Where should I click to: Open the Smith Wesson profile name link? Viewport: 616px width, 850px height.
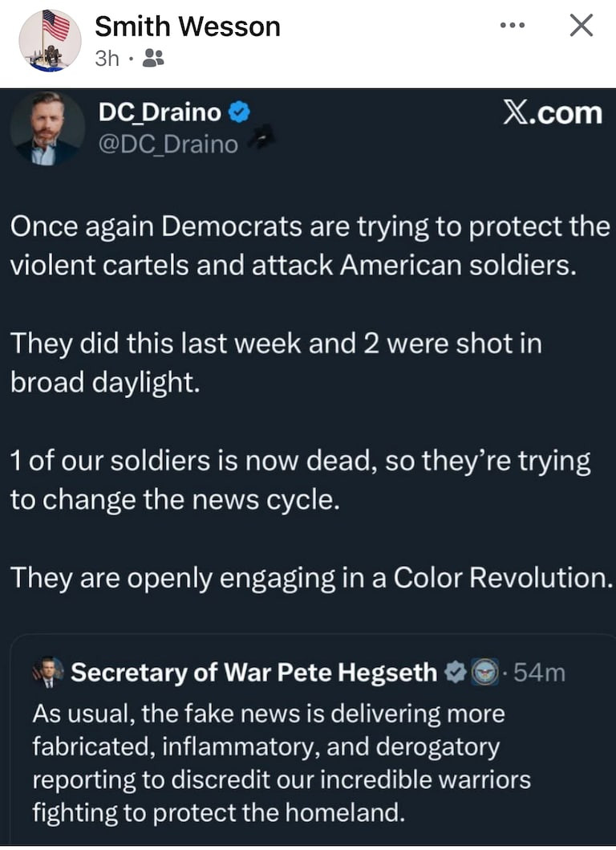pos(187,26)
